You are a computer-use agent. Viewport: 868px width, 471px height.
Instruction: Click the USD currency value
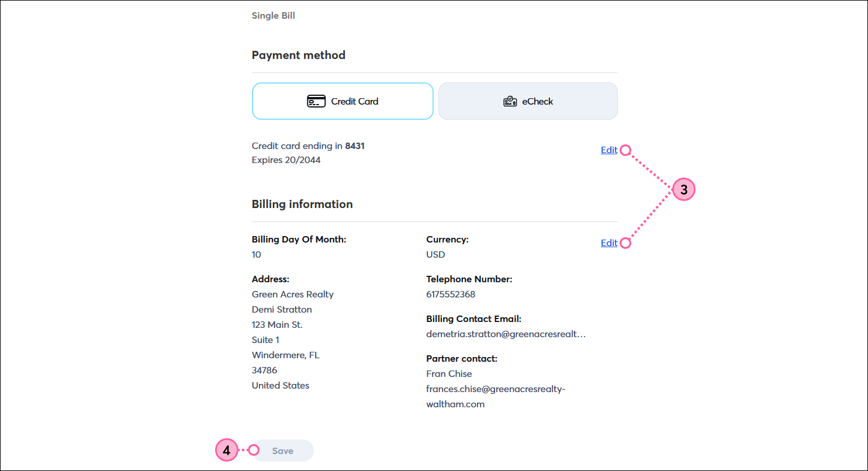pos(435,254)
